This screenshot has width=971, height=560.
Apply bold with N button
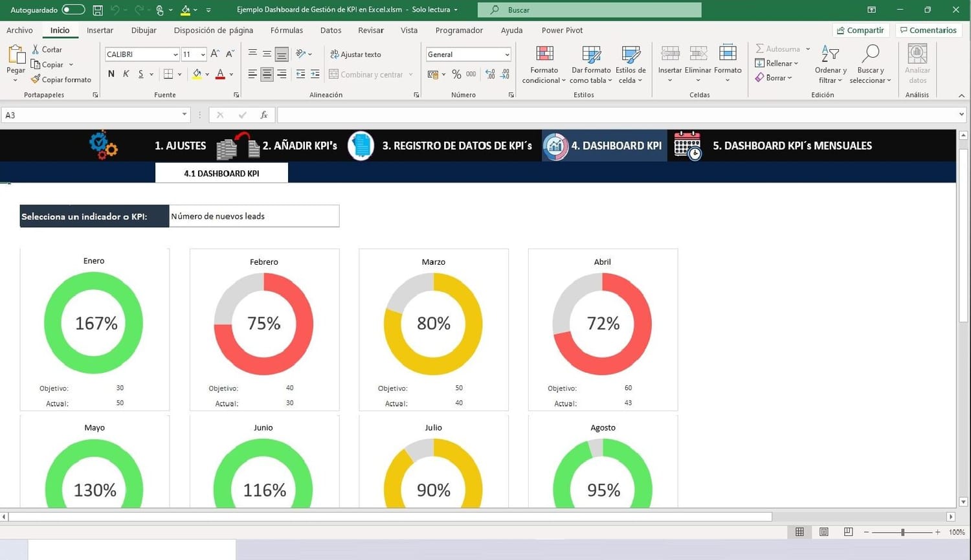click(x=111, y=74)
